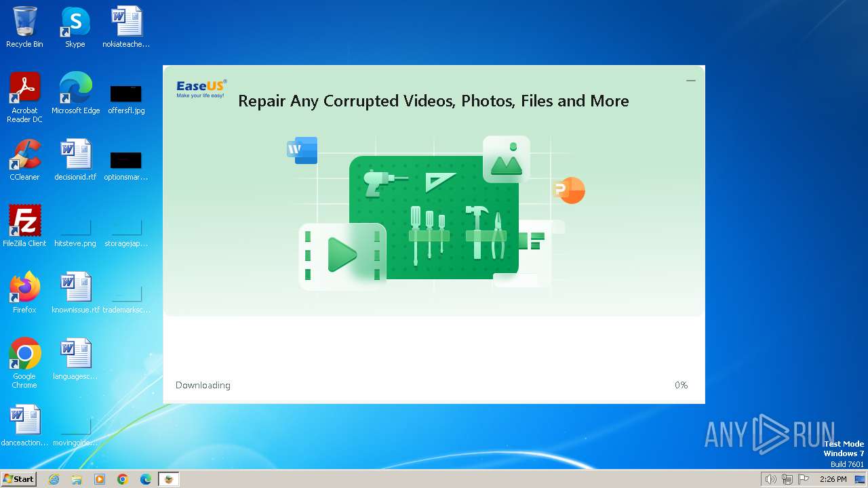Launch FileZilla Client shortcut
Viewport: 868px width, 488px height.
coord(24,226)
